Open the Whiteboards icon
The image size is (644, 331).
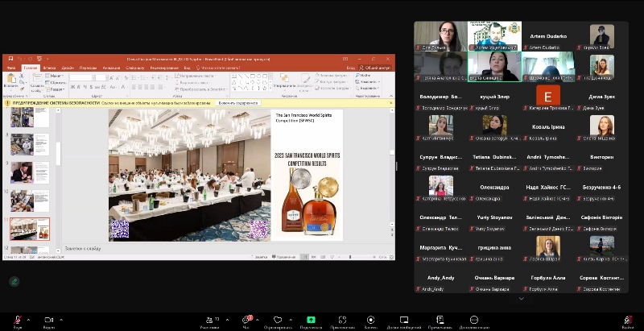point(405,320)
